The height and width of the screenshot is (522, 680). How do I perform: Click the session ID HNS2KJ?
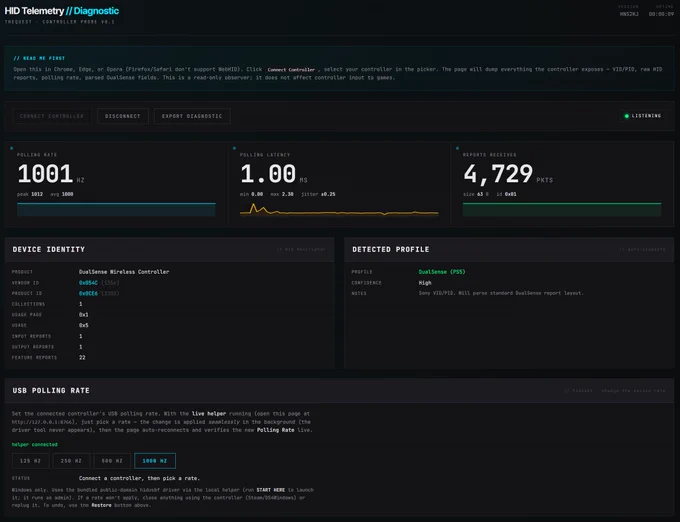(629, 14)
